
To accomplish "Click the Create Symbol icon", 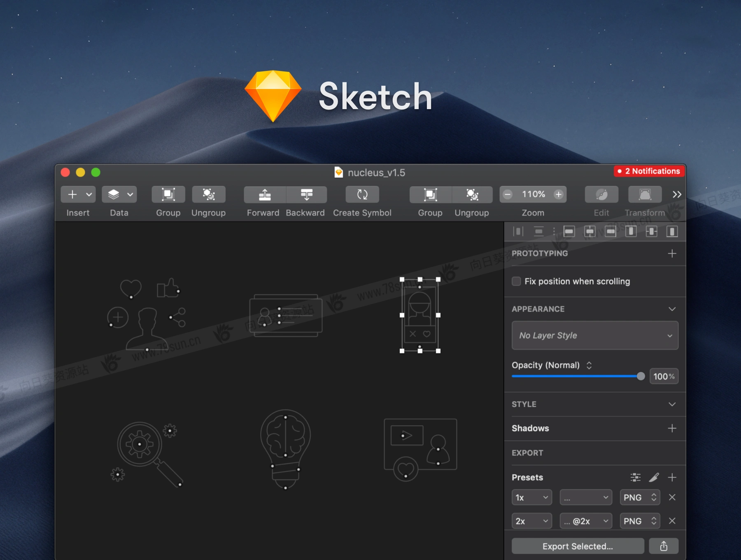I will tap(362, 195).
